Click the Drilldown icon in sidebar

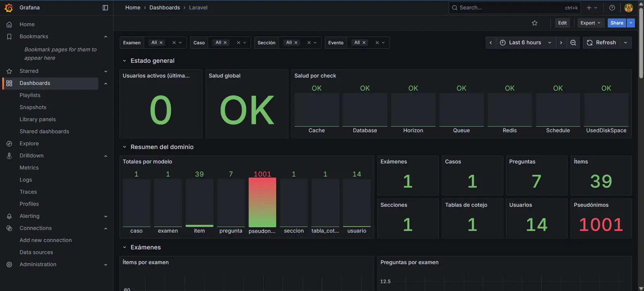[9, 156]
